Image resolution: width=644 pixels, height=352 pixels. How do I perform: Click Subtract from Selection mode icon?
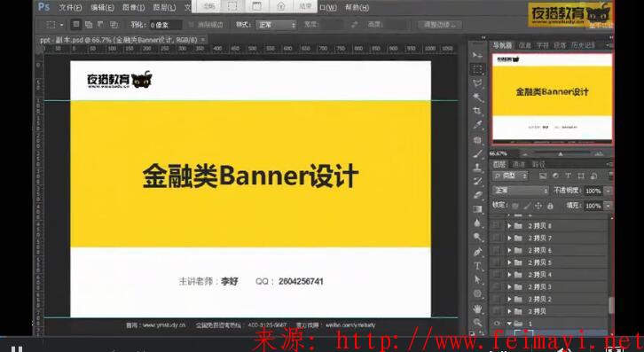(x=100, y=25)
